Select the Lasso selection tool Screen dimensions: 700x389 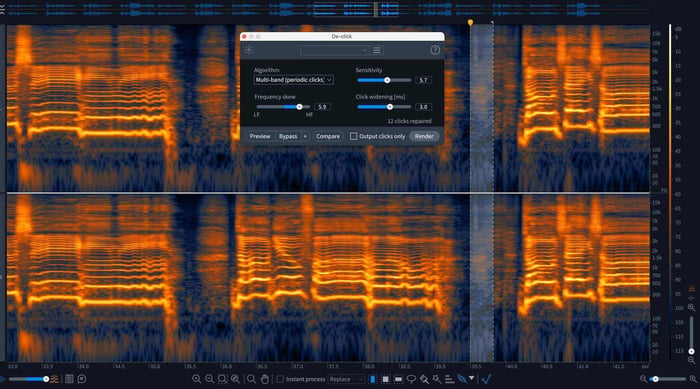[411, 379]
